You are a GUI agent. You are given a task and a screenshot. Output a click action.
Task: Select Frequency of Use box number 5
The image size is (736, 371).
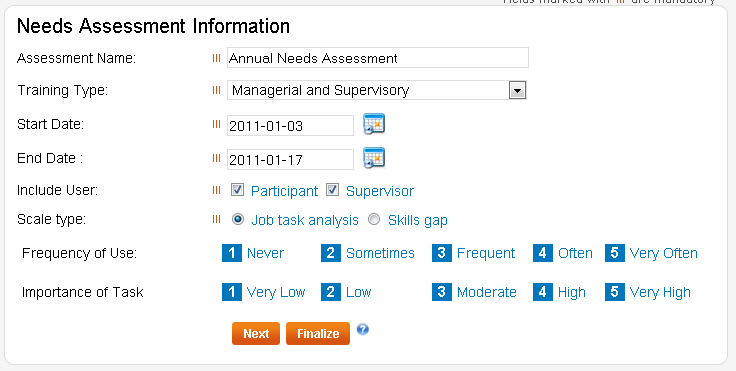(x=614, y=253)
